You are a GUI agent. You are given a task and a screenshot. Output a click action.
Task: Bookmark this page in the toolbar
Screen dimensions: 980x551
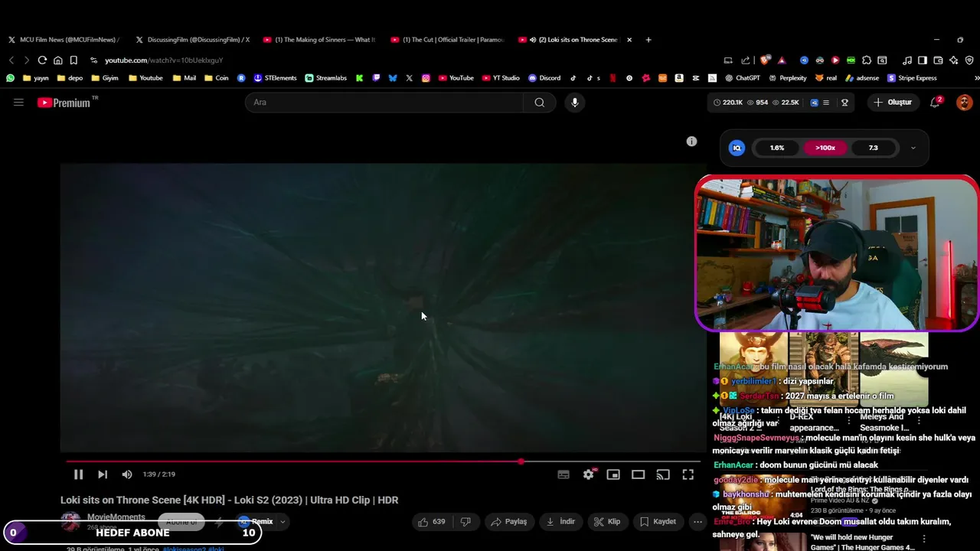pyautogui.click(x=73, y=60)
